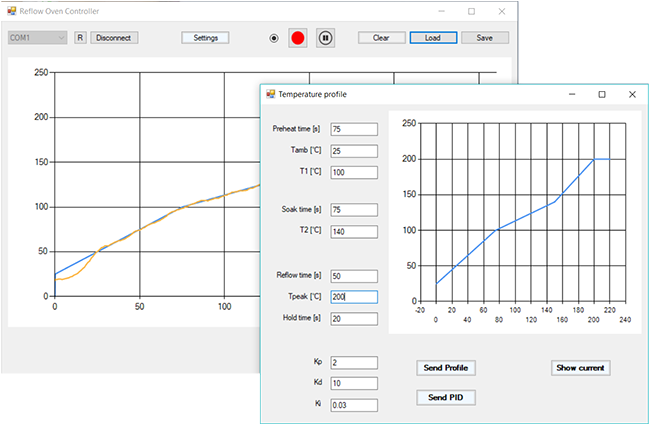Minimize the Temperature profile window

571,94
